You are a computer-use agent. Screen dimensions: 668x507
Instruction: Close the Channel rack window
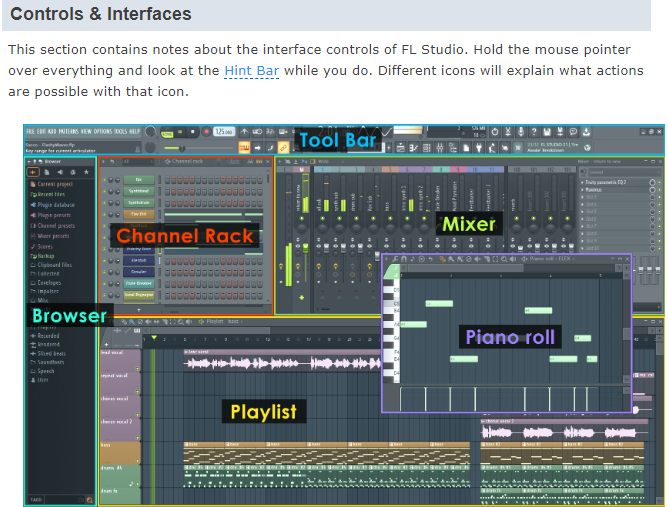[x=268, y=161]
